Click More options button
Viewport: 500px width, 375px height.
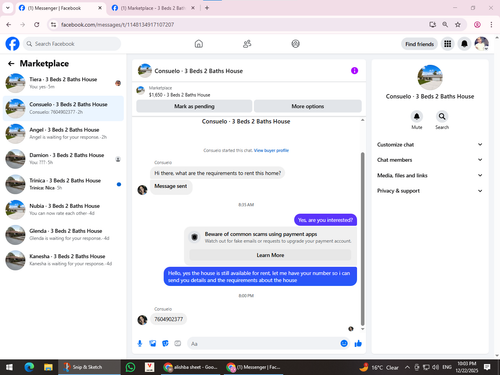pyautogui.click(x=308, y=106)
